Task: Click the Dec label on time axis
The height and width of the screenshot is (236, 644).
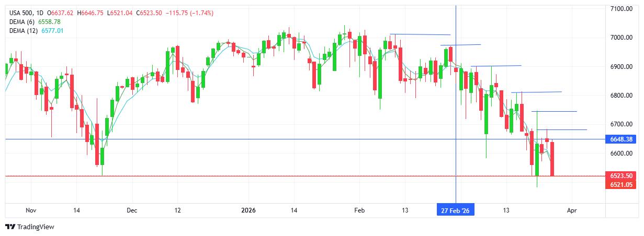Action: (132, 210)
